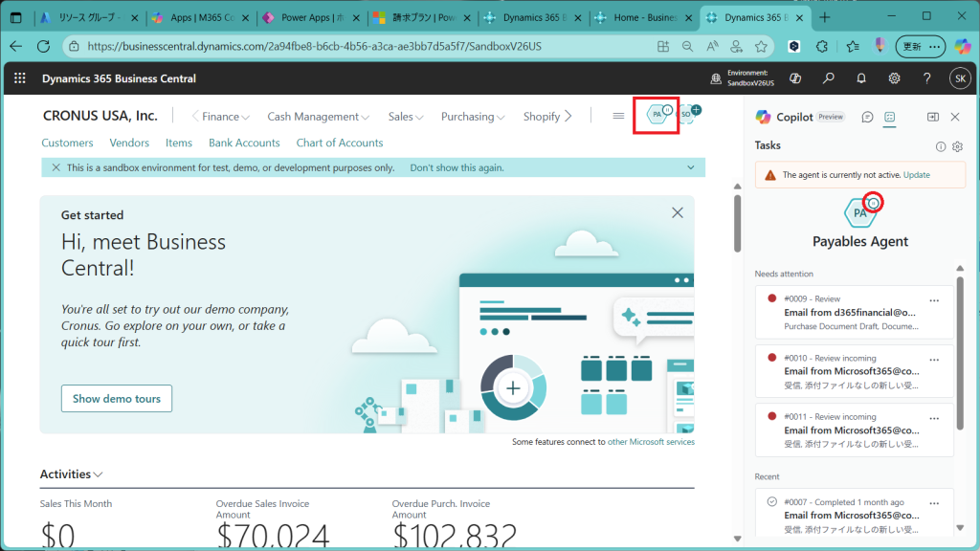
Task: Click the Update link in agent warning
Action: tap(916, 175)
